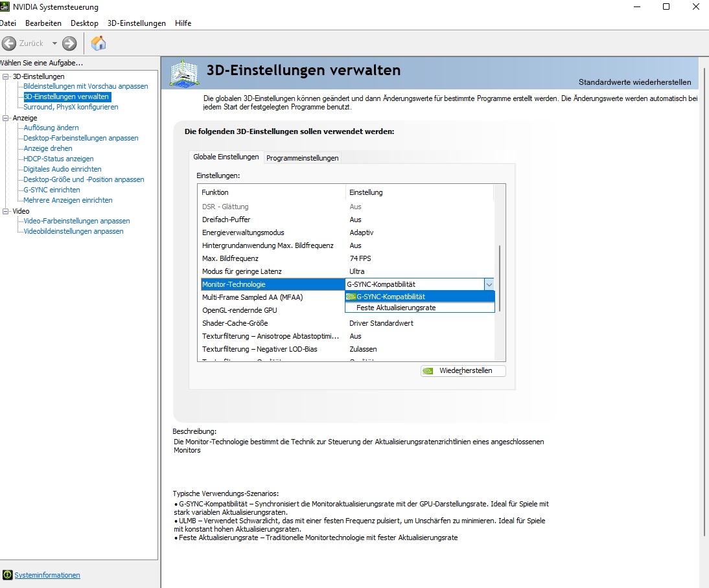Viewport: 709px width, 588px height.
Task: Choose Feste Aktualisierungsrate option
Action: point(419,308)
